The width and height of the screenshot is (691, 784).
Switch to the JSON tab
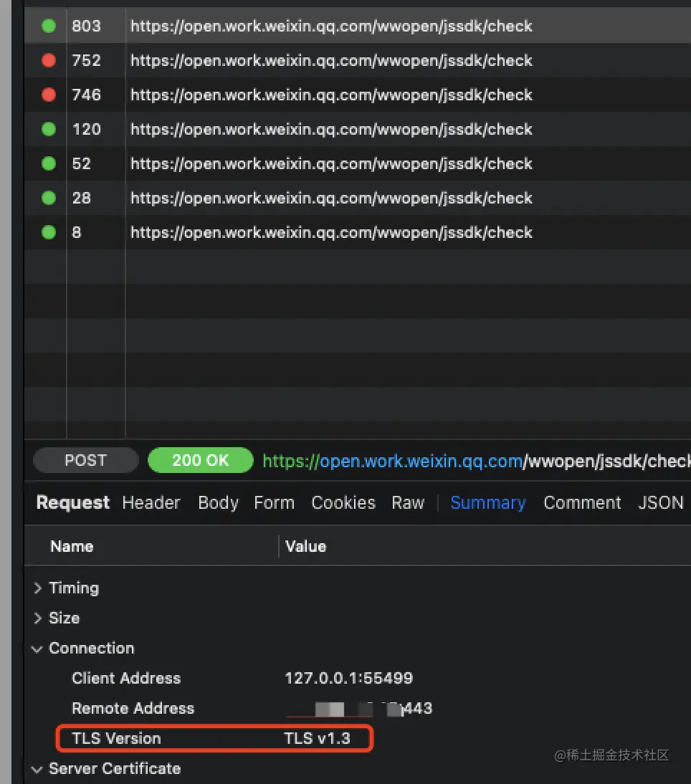[660, 503]
